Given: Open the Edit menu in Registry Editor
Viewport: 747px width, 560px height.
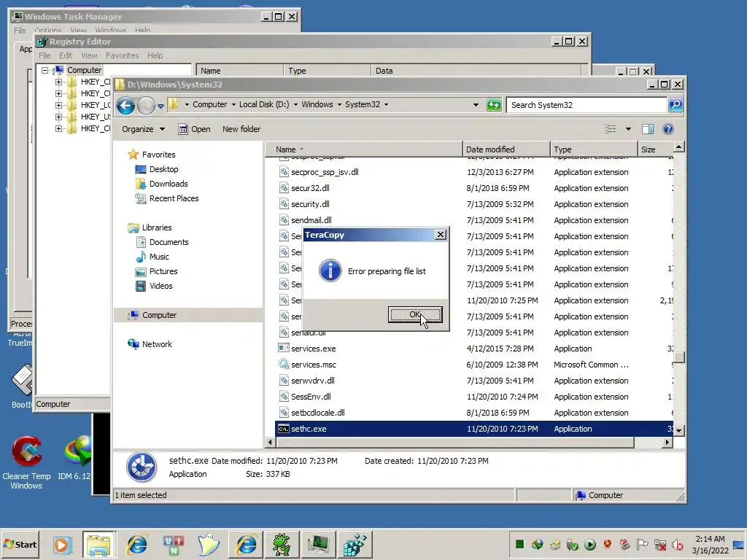Looking at the screenshot, I should pos(66,55).
